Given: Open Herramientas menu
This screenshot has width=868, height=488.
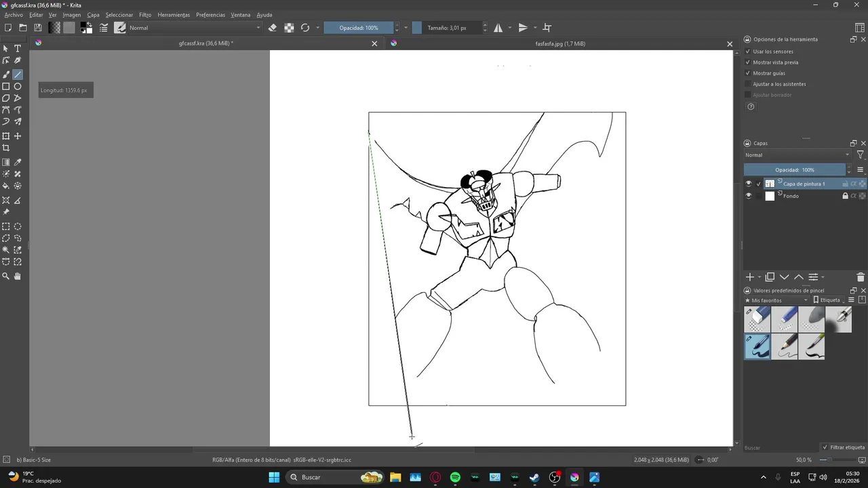Looking at the screenshot, I should coord(174,15).
